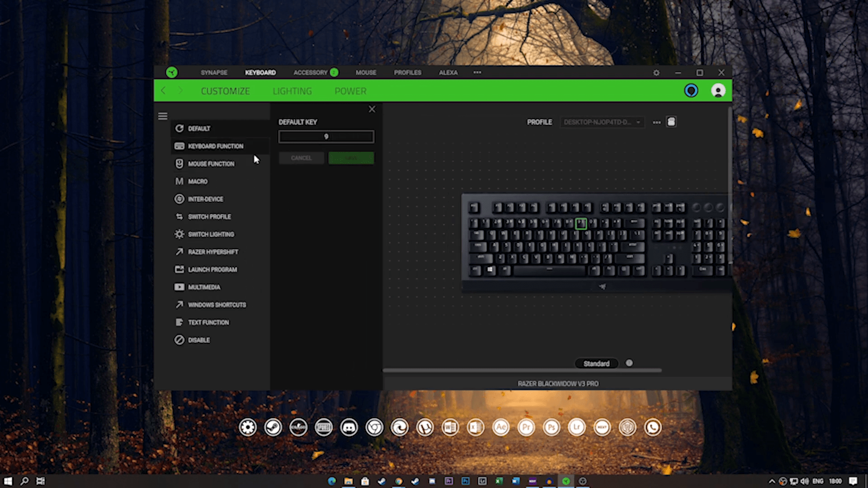This screenshot has height=488, width=868.
Task: Click the Standard mode button
Action: (x=596, y=363)
